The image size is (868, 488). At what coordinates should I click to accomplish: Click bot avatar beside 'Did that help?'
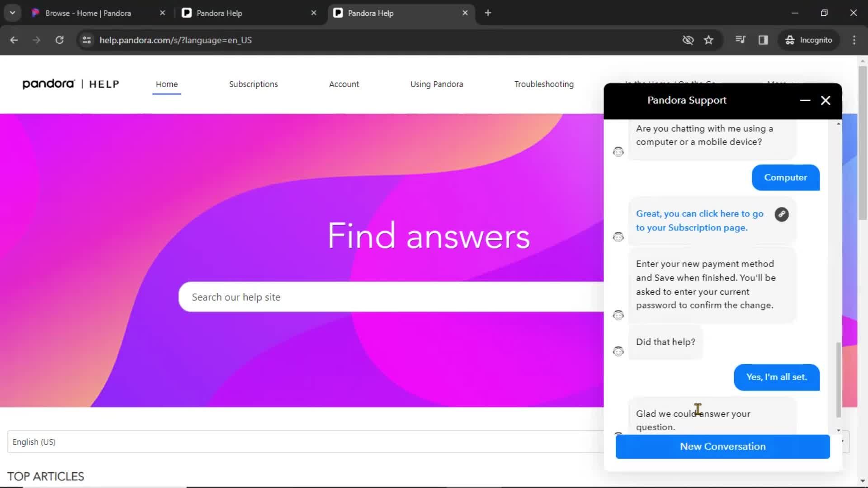tap(618, 351)
